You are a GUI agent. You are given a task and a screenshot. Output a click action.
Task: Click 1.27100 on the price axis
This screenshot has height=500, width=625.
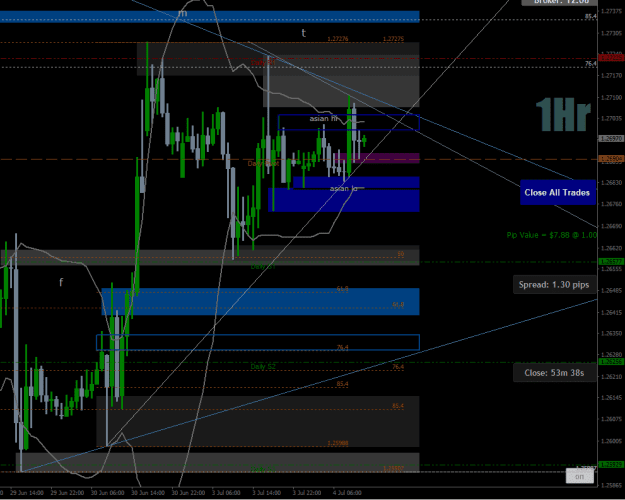(611, 97)
